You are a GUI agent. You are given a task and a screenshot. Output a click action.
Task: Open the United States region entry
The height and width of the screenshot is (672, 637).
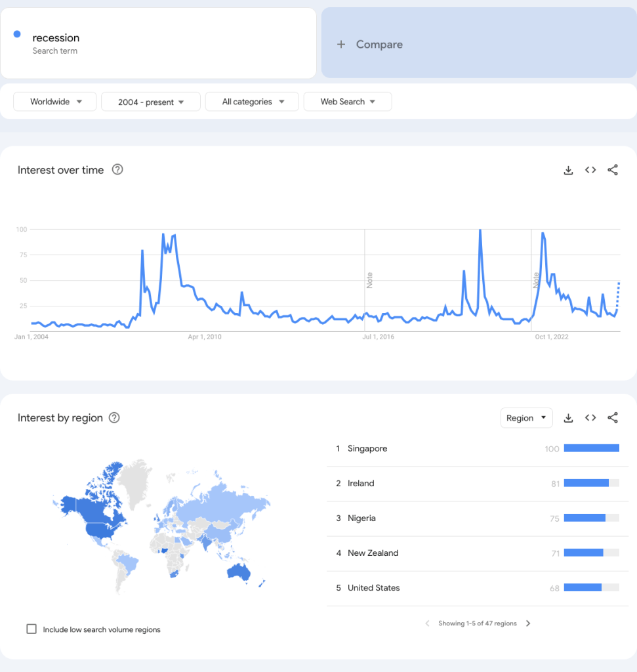[x=373, y=588]
